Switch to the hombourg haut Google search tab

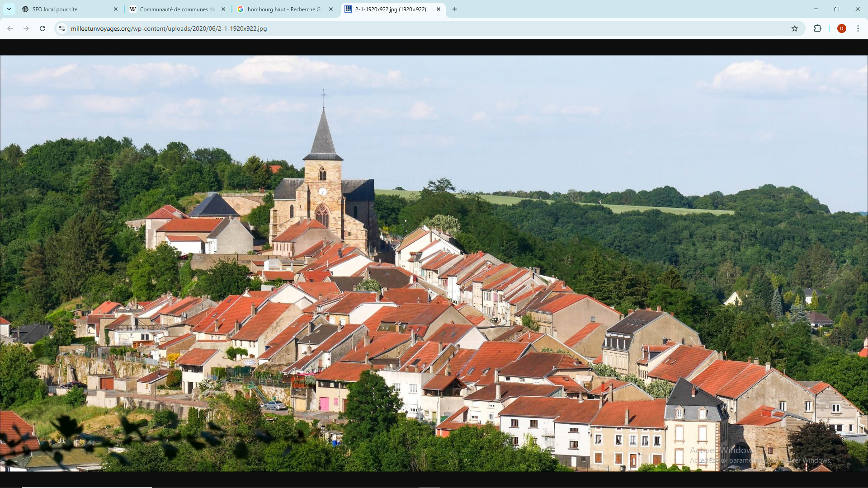coord(285,9)
